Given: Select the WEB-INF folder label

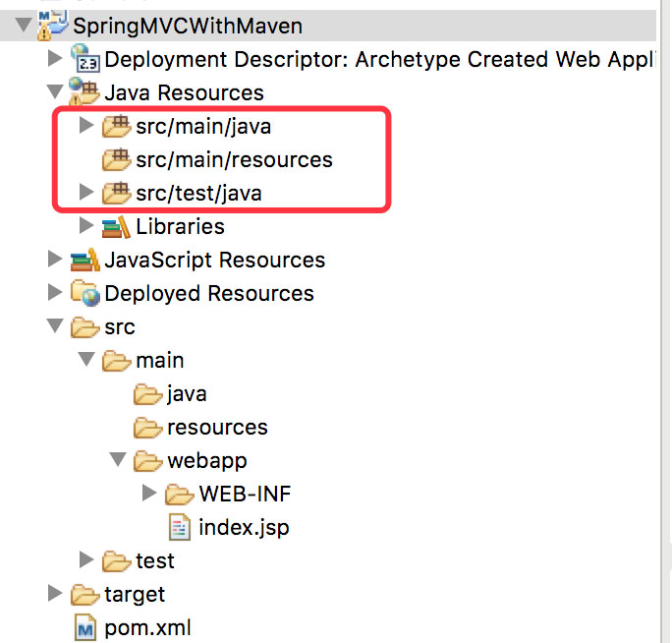Looking at the screenshot, I should (x=246, y=495).
